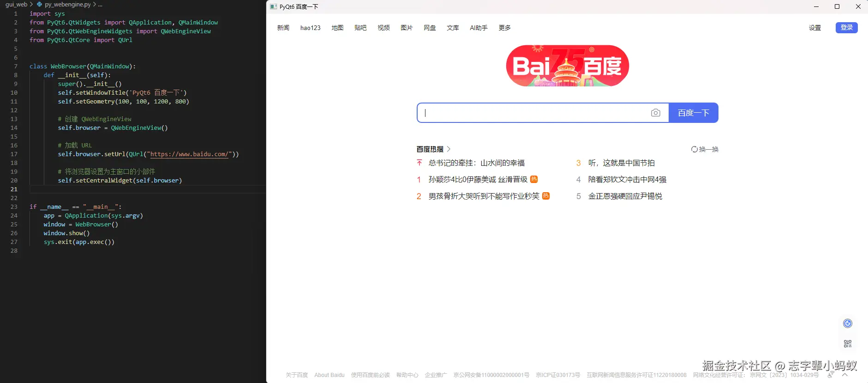
Task: Click 'self.setCentralWidget(self.browser)' line
Action: click(x=120, y=180)
